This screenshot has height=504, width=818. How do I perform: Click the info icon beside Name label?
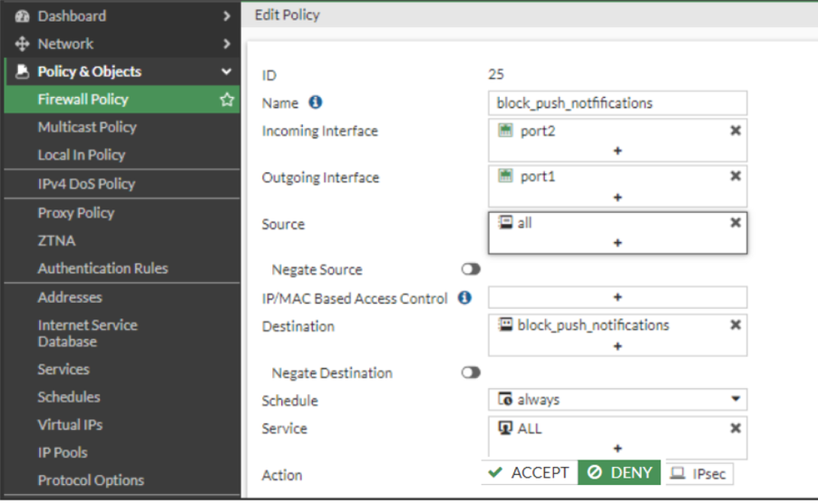click(x=316, y=102)
